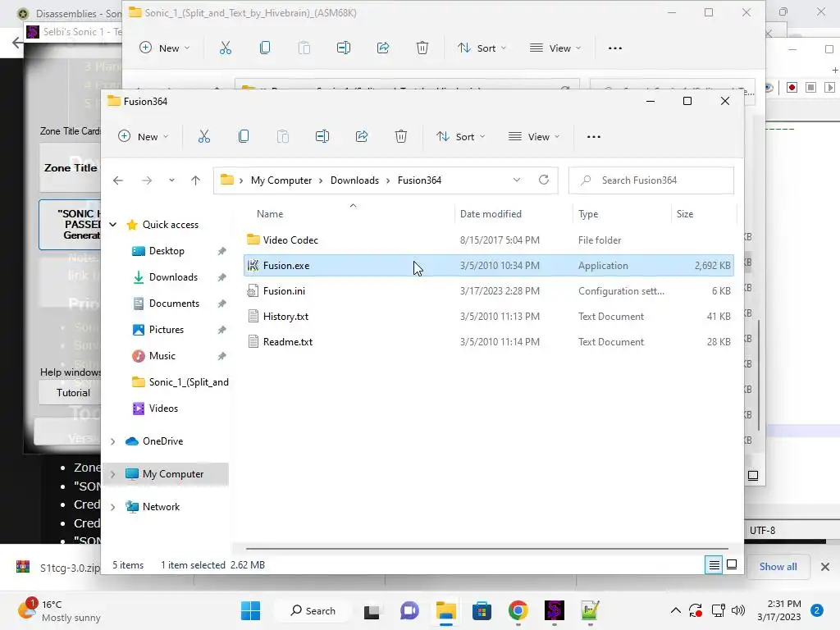The height and width of the screenshot is (630, 840).
Task: Collapse Quick access tree
Action: [x=113, y=225]
